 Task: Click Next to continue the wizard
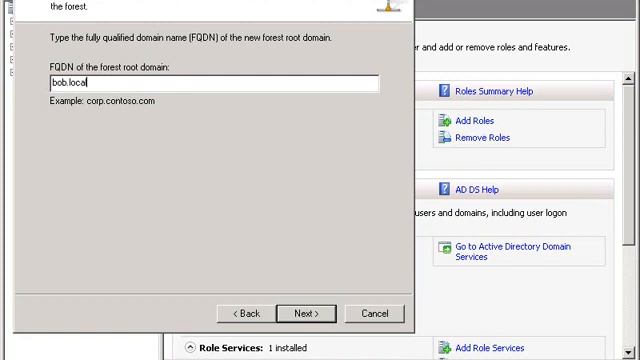(306, 313)
